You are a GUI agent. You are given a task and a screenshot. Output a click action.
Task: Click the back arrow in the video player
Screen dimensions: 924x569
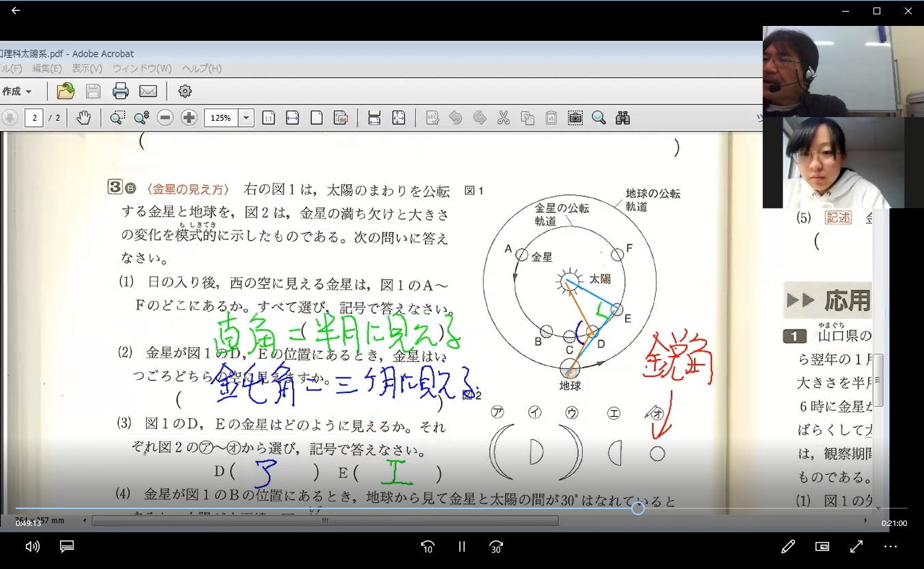15,11
